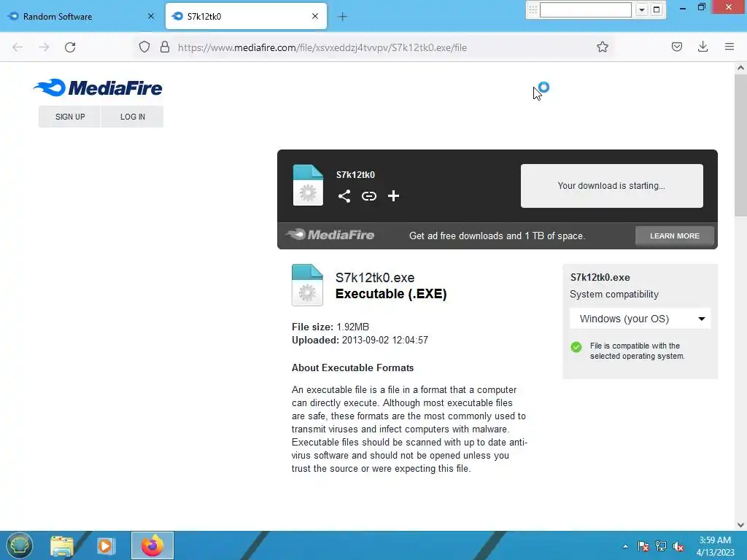This screenshot has height=560, width=747.
Task: Expand the Windows (your OS) dropdown
Action: [x=640, y=319]
